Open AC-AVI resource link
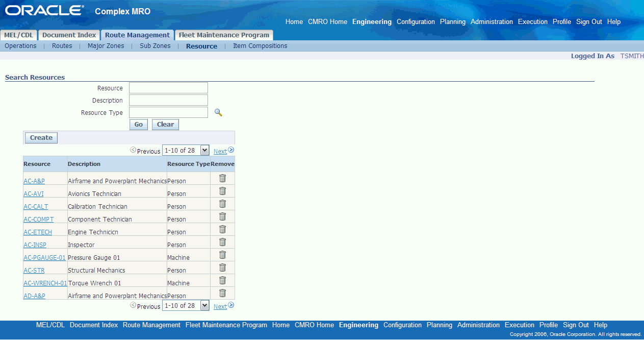The height and width of the screenshot is (340, 644). click(33, 194)
